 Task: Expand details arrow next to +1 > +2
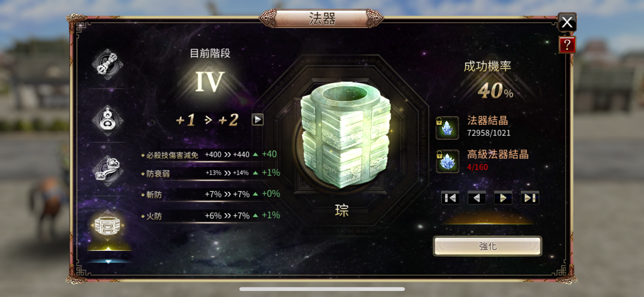(257, 119)
